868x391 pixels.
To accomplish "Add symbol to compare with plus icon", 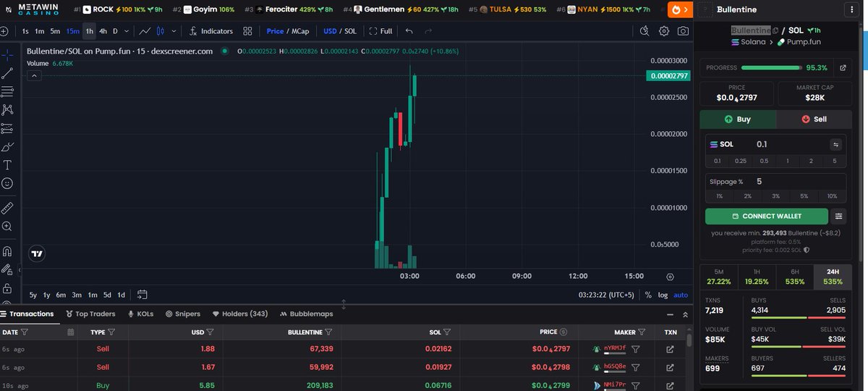I will pyautogui.click(x=4, y=31).
